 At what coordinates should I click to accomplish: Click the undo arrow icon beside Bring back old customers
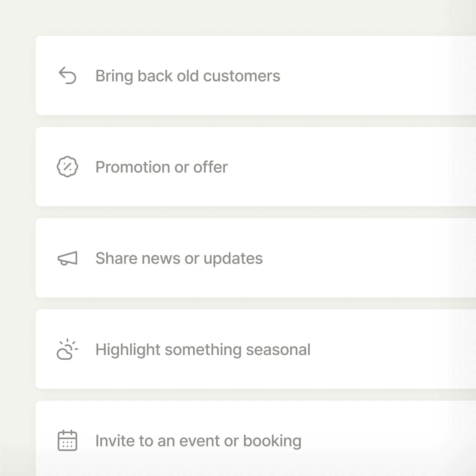pyautogui.click(x=68, y=76)
